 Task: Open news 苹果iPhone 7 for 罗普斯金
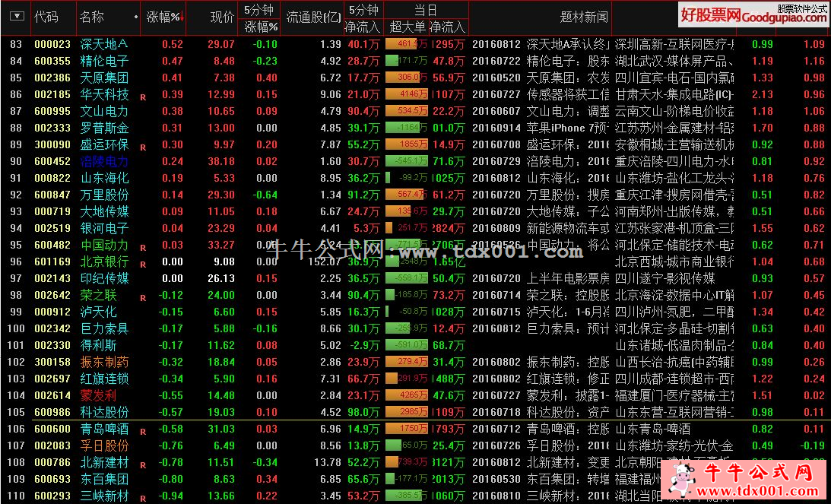coord(568,128)
